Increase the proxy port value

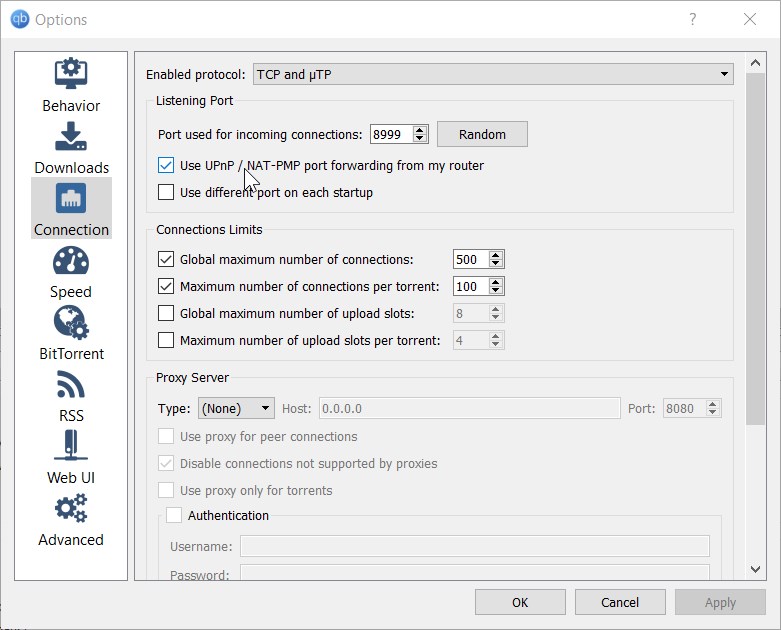713,404
